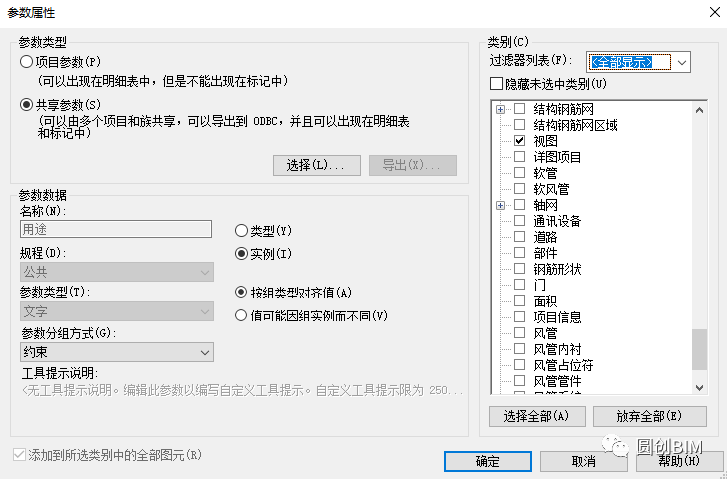
Task: Check the 门 category checkbox
Action: click(519, 285)
